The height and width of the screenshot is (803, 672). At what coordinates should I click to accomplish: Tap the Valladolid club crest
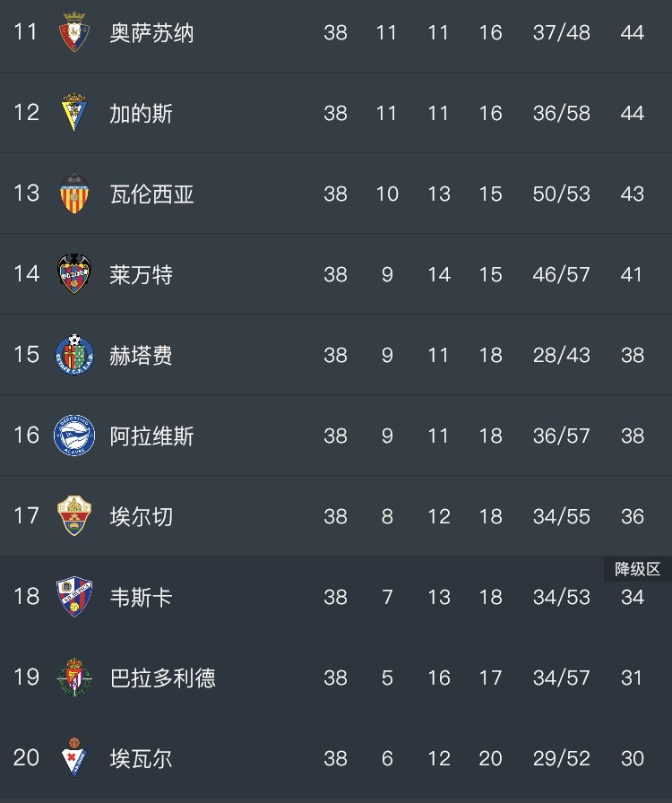(74, 678)
